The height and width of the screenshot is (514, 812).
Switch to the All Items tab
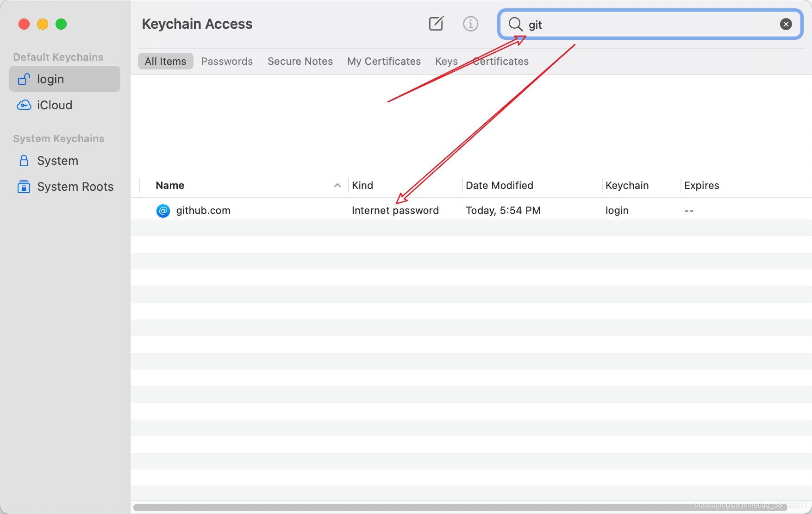pyautogui.click(x=165, y=61)
